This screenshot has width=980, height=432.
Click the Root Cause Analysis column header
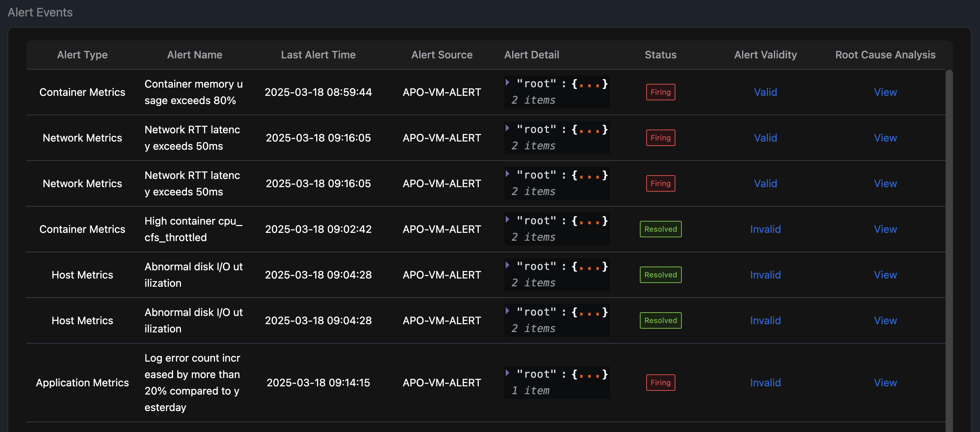pos(885,55)
